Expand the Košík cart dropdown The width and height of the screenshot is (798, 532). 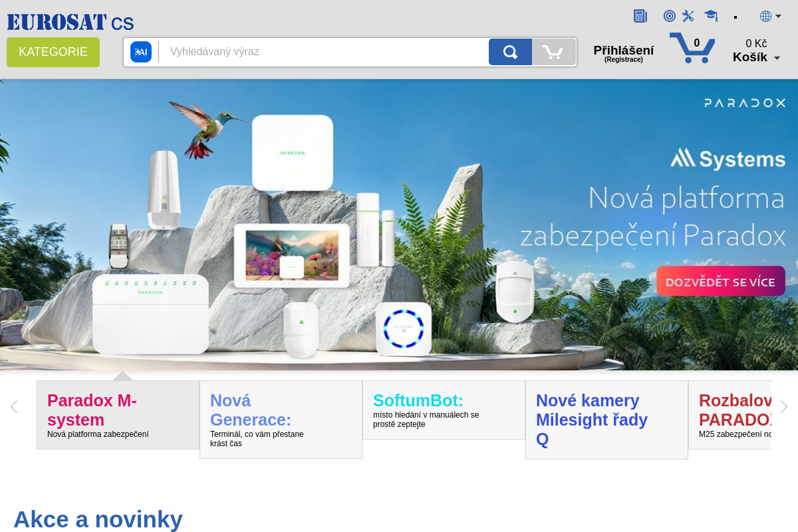tap(756, 57)
